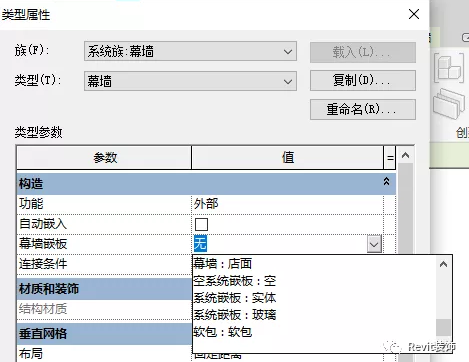Click the 重命名(R)... button
The height and width of the screenshot is (362, 469).
coord(363,109)
